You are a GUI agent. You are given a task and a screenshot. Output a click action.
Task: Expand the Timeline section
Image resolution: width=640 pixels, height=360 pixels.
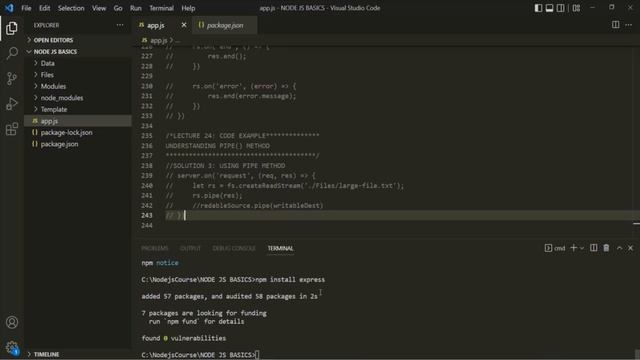pos(78,354)
